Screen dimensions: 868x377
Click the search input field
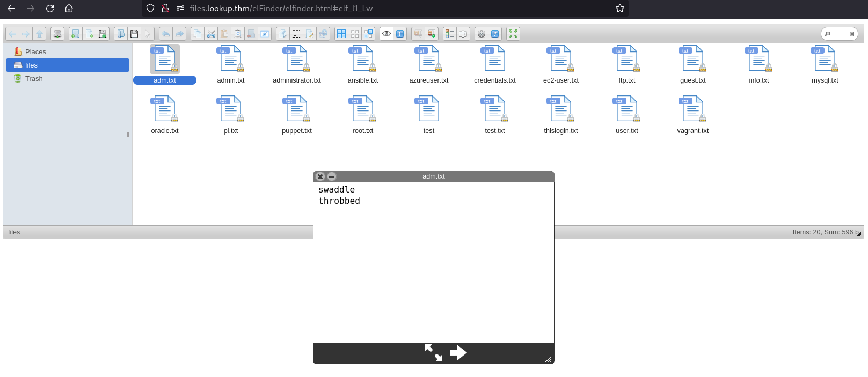pyautogui.click(x=838, y=34)
